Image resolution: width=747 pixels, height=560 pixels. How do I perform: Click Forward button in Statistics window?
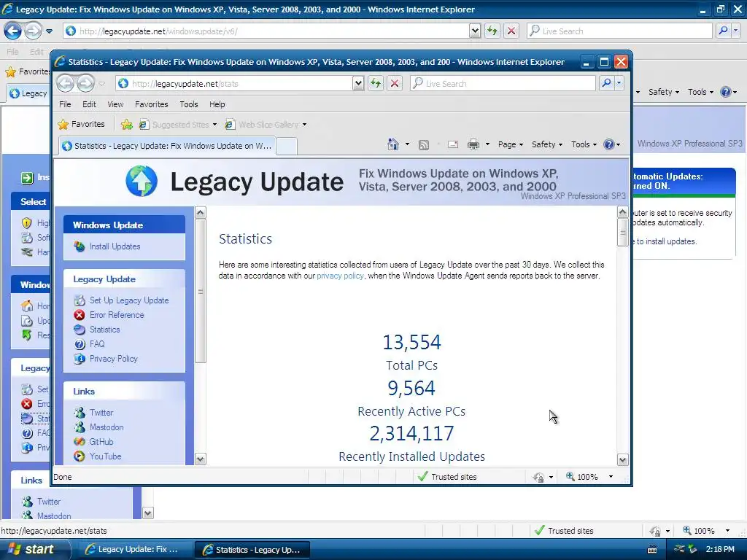pos(86,83)
